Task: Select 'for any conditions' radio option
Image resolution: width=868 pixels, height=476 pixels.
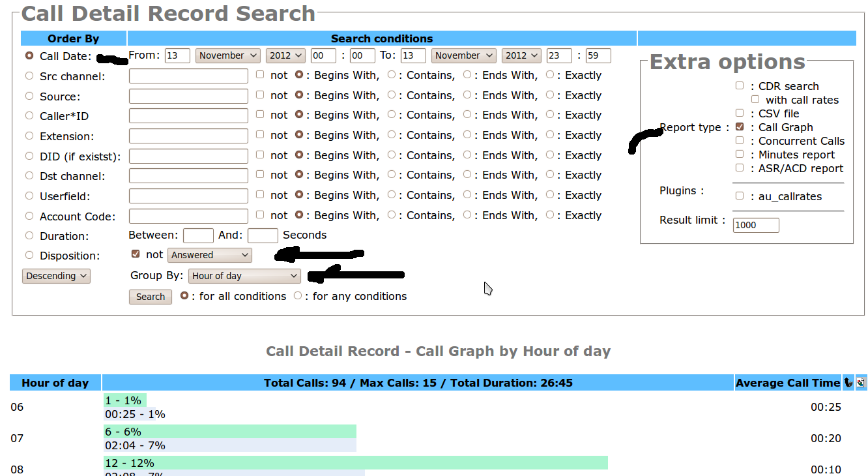Action: pyautogui.click(x=298, y=295)
